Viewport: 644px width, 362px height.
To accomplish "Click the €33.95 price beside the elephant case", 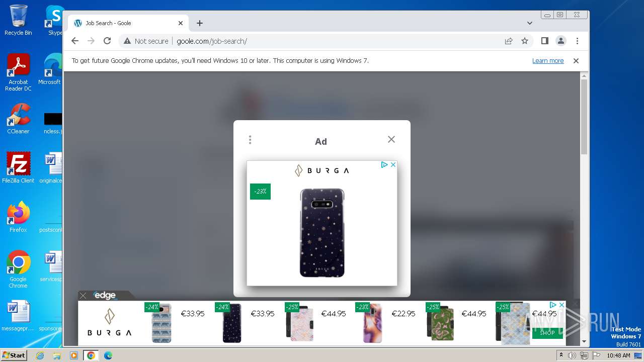I will pos(193,313).
